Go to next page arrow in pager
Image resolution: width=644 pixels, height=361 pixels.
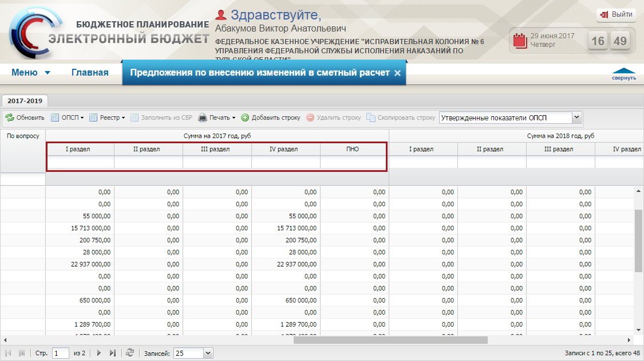tap(98, 353)
